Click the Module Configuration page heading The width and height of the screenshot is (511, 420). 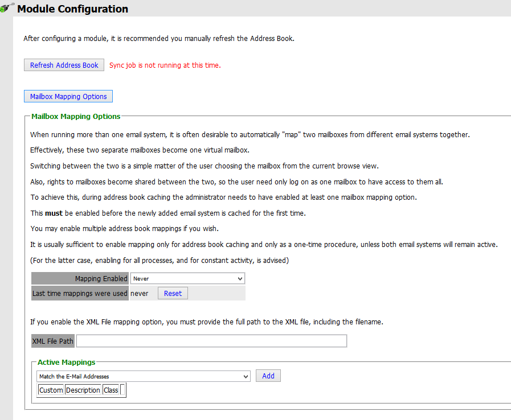73,9
